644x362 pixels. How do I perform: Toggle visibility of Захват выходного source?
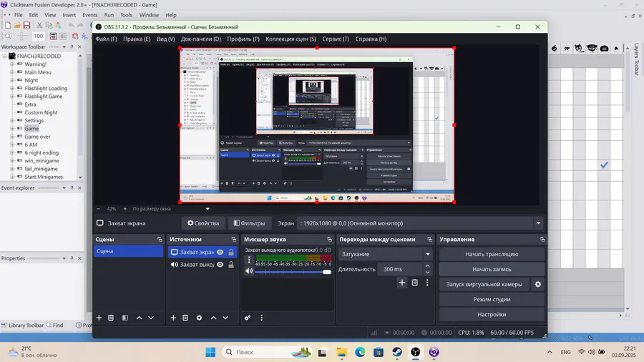220,265
